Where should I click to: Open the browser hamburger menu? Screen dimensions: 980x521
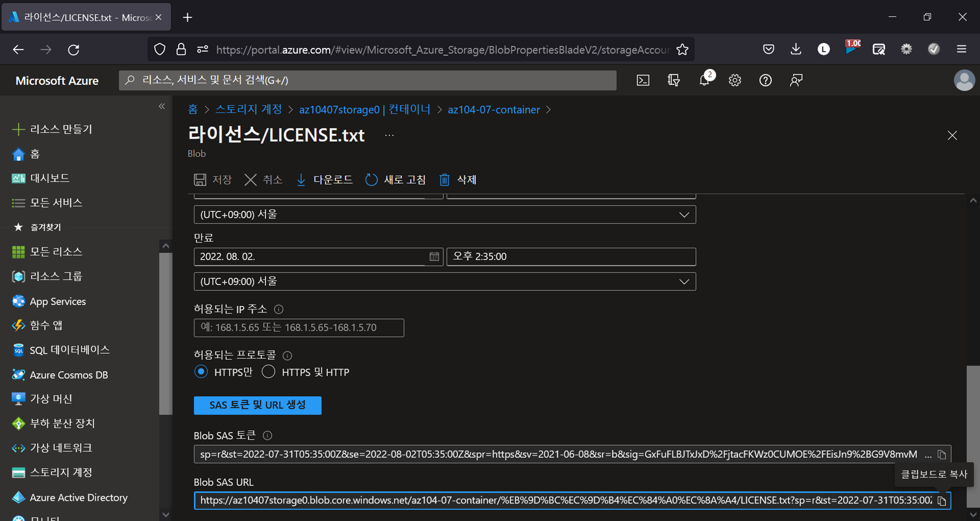961,49
